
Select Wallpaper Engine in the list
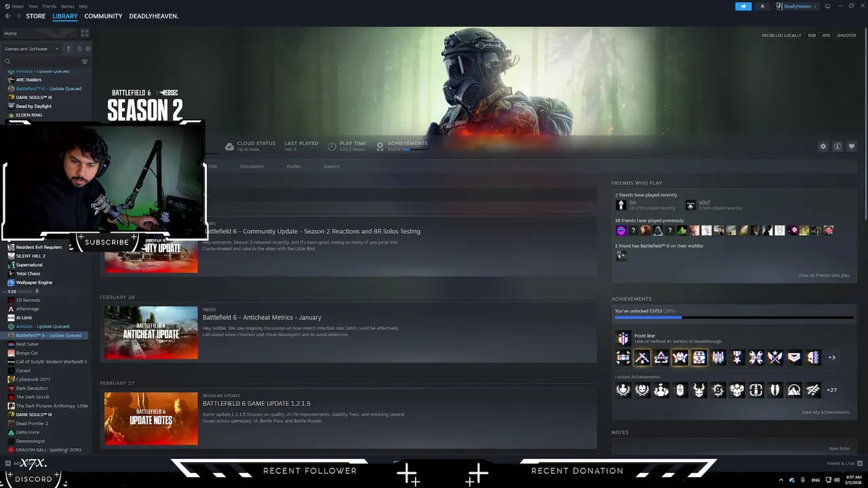pyautogui.click(x=34, y=283)
